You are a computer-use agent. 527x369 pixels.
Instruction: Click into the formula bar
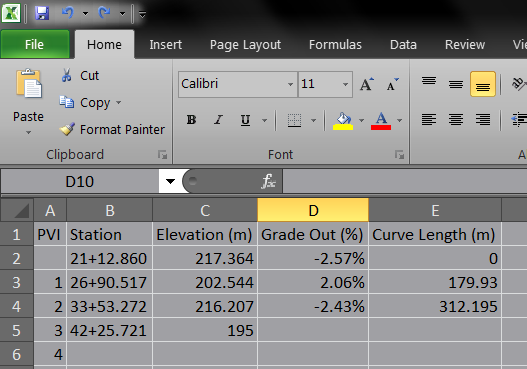[405, 181]
